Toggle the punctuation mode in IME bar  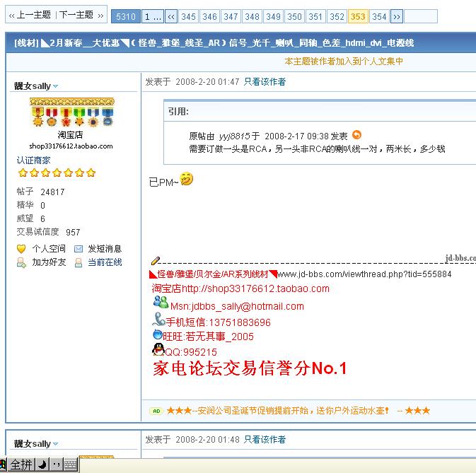click(x=55, y=465)
